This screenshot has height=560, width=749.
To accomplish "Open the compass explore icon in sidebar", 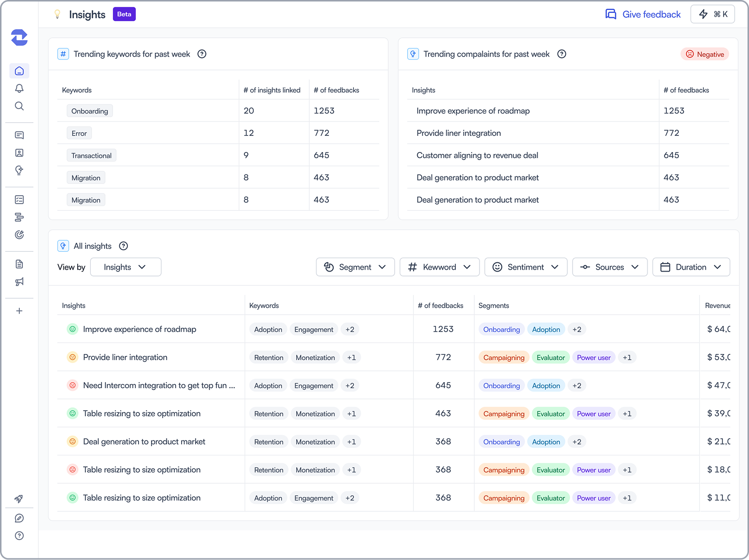I will (x=19, y=518).
